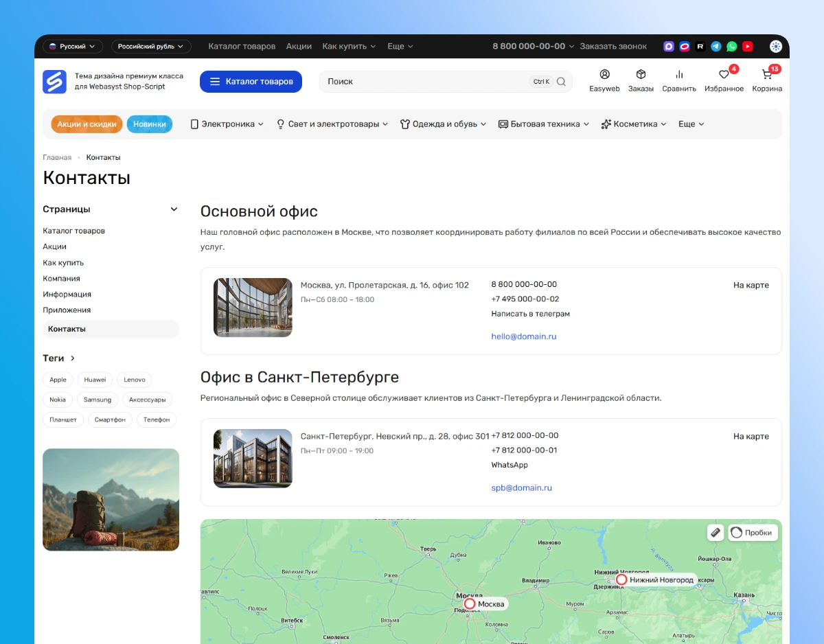This screenshot has height=644, width=824.
Task: Click Заказать звонок in the top bar
Action: click(613, 46)
